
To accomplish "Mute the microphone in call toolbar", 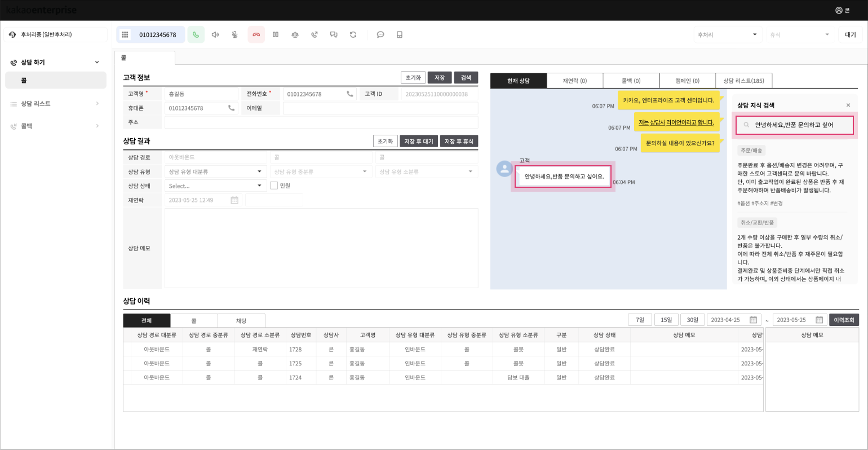I will coord(234,34).
